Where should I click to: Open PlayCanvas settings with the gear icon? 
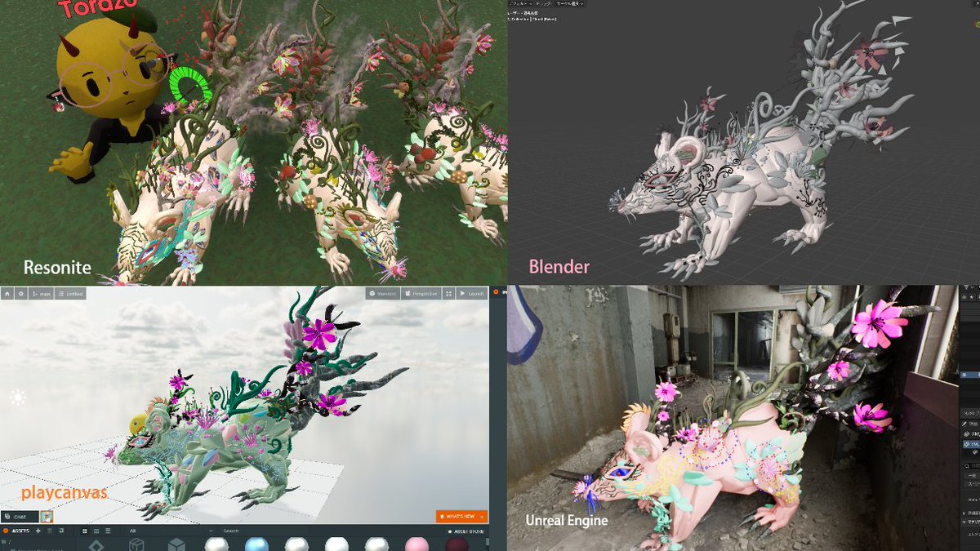coord(20,293)
